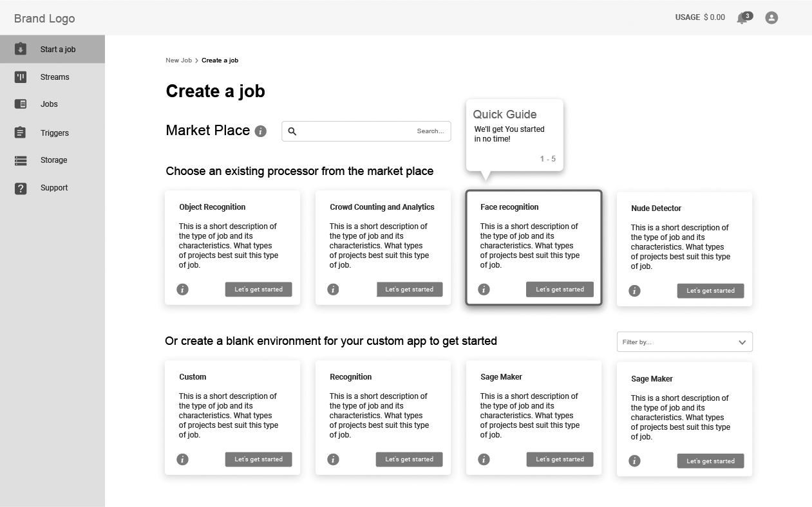This screenshot has height=507, width=812.
Task: Click the search magnifier icon
Action: tap(292, 131)
